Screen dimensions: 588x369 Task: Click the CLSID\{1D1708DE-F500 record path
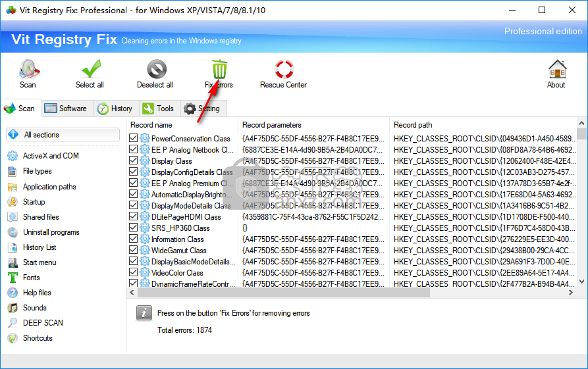[x=484, y=217]
